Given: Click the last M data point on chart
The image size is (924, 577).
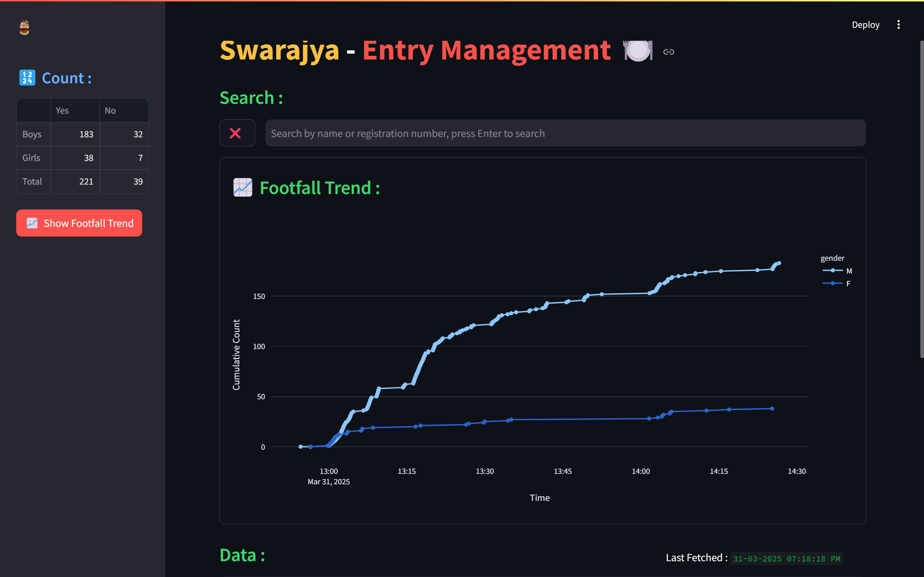Looking at the screenshot, I should 779,263.
